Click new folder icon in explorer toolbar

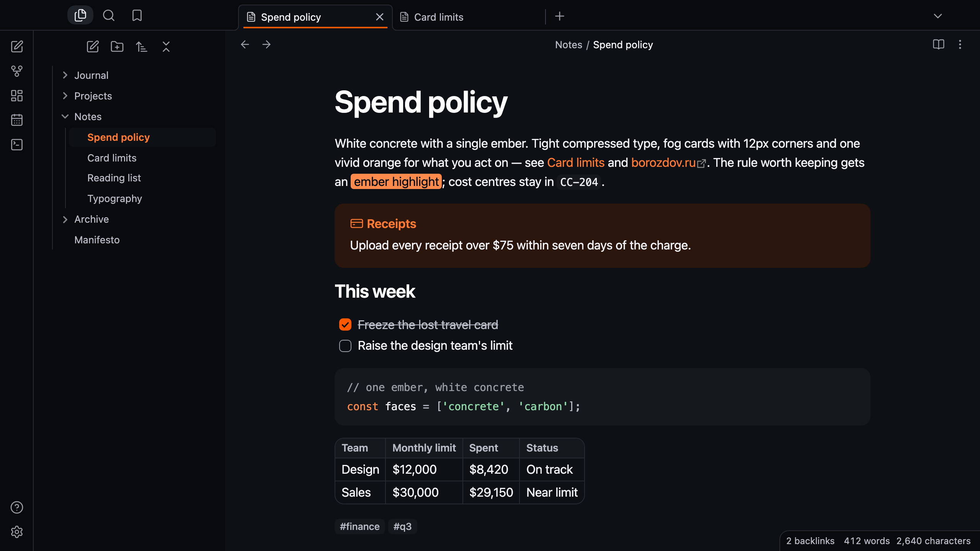pos(117,47)
